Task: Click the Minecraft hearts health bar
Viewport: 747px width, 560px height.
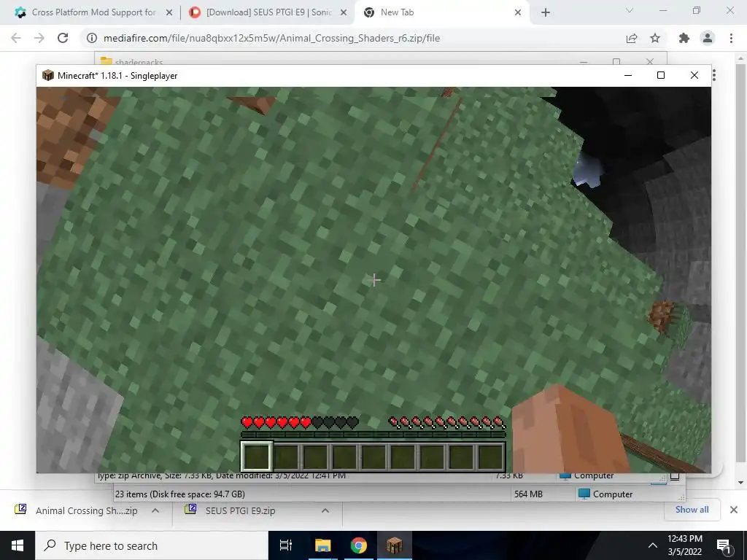Action: tap(299, 422)
